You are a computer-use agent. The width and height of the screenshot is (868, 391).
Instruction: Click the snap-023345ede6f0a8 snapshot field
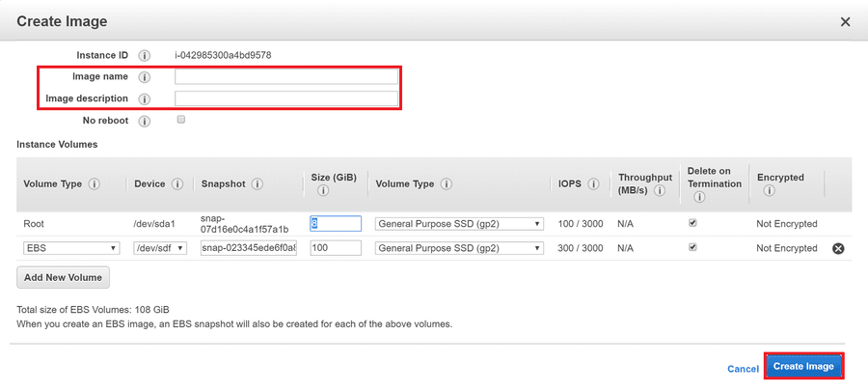click(x=249, y=247)
